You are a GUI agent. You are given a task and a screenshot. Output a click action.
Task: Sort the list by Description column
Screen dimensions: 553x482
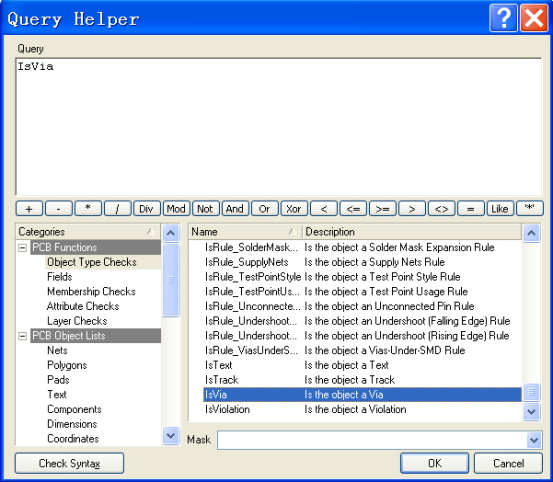[412, 232]
